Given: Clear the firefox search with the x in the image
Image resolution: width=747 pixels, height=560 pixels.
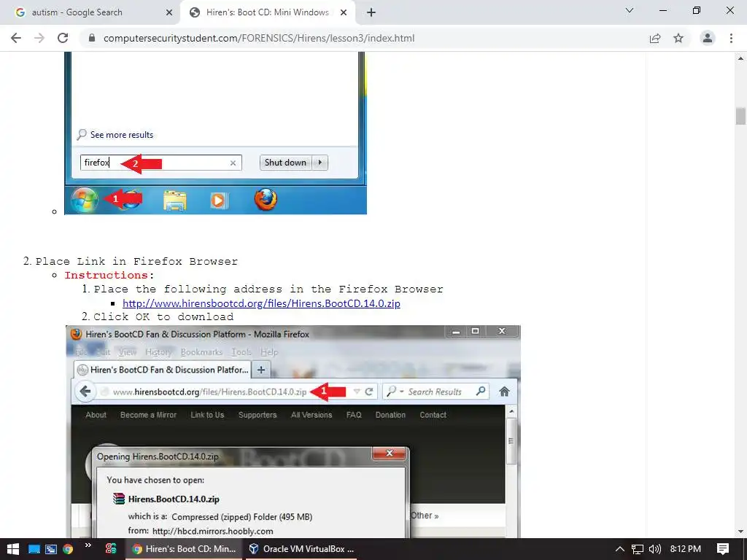Looking at the screenshot, I should coord(233,163).
